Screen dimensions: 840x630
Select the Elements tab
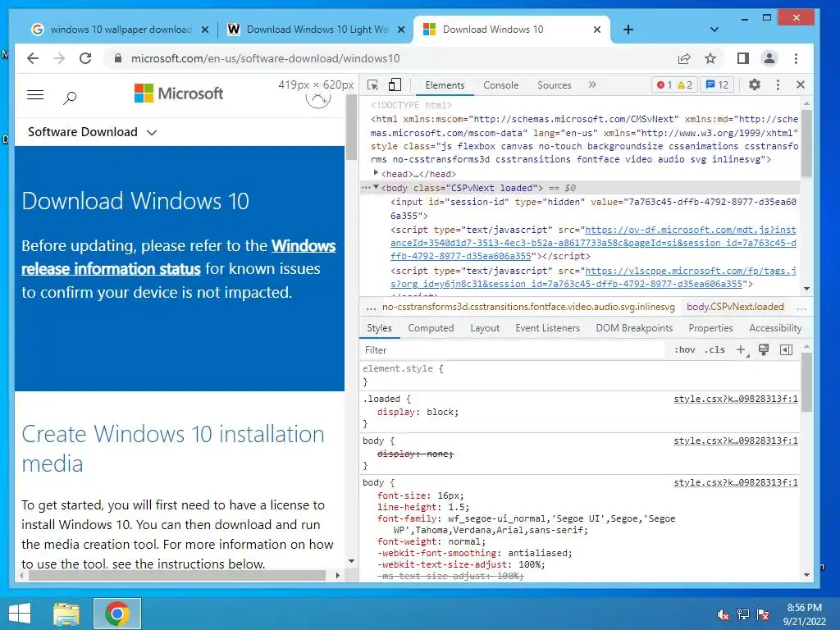pyautogui.click(x=445, y=85)
